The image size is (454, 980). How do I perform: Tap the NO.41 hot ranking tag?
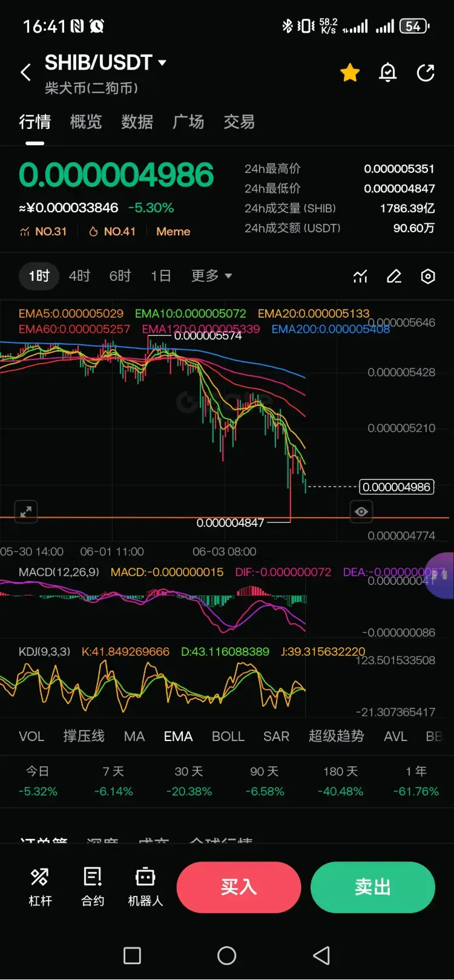click(112, 232)
